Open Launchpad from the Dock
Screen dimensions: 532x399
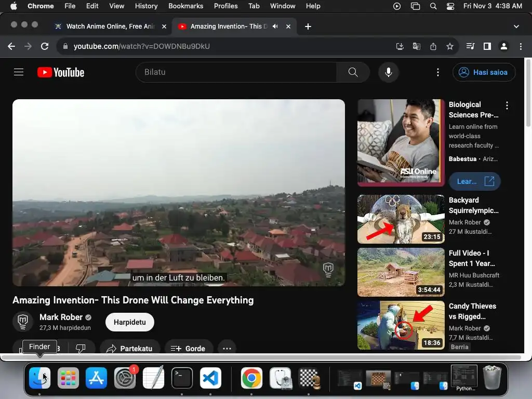tap(68, 378)
